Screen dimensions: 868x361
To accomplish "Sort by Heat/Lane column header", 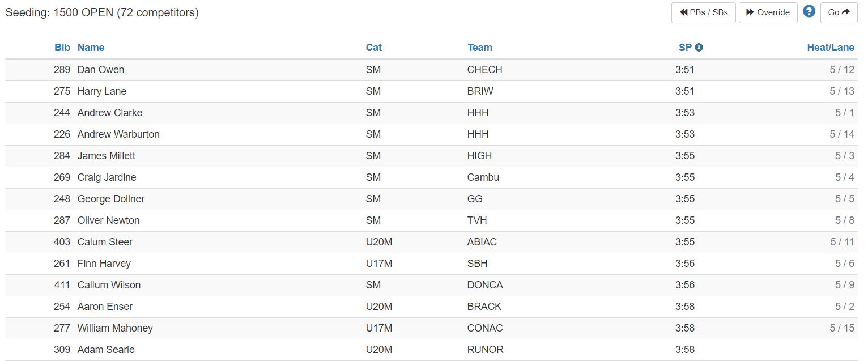I will [x=831, y=48].
